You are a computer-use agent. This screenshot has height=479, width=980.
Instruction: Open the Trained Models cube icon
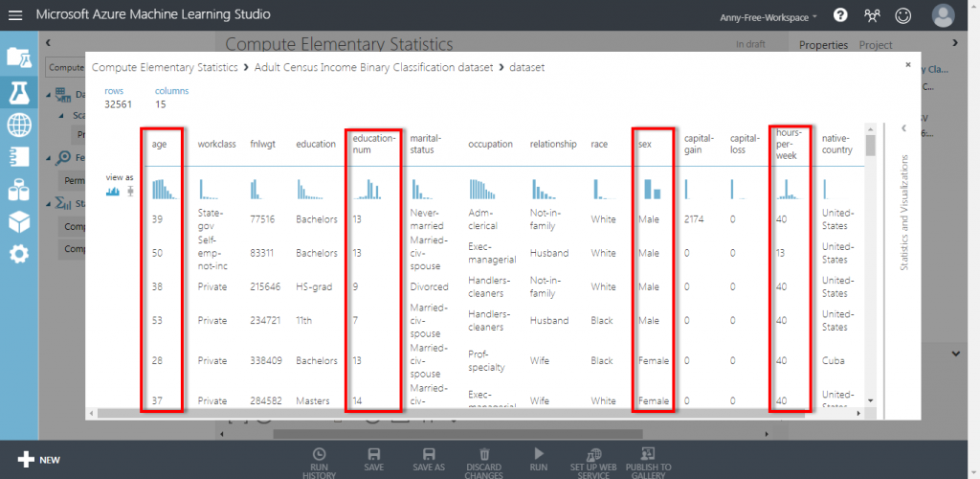tap(19, 221)
